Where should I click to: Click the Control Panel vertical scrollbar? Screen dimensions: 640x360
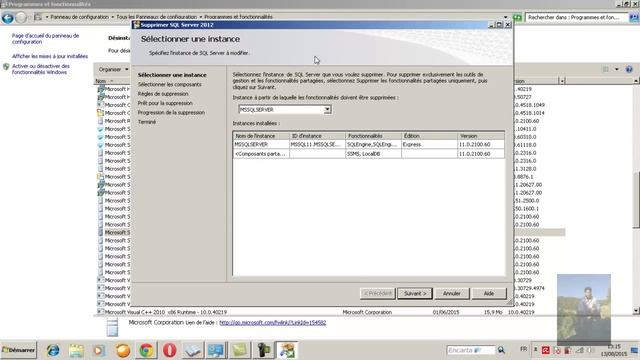pyautogui.click(x=636, y=200)
